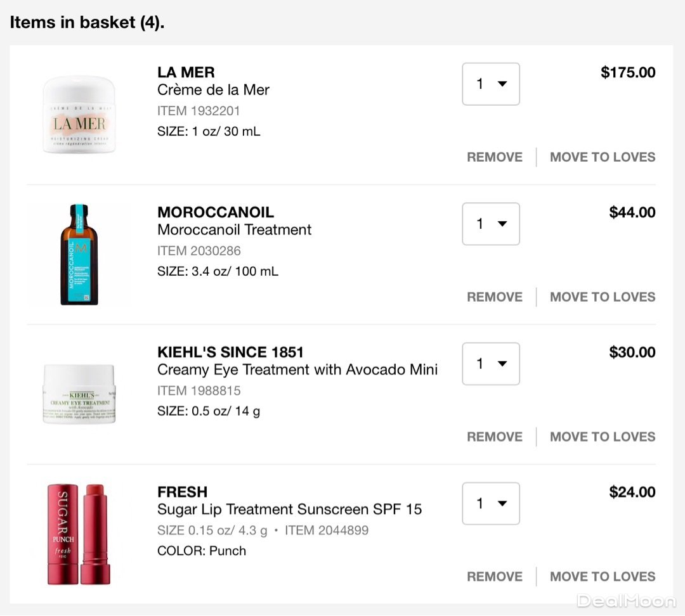The height and width of the screenshot is (616, 685).
Task: Remove Moroccanoil Treatment from basket
Action: (495, 297)
